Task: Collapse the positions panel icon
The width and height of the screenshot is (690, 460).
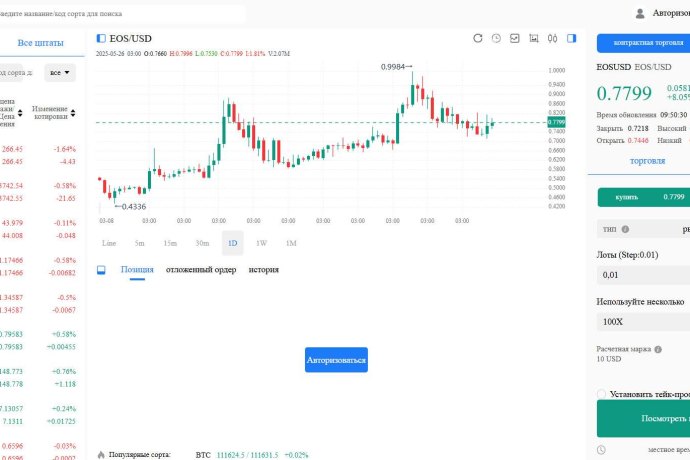Action: click(101, 270)
